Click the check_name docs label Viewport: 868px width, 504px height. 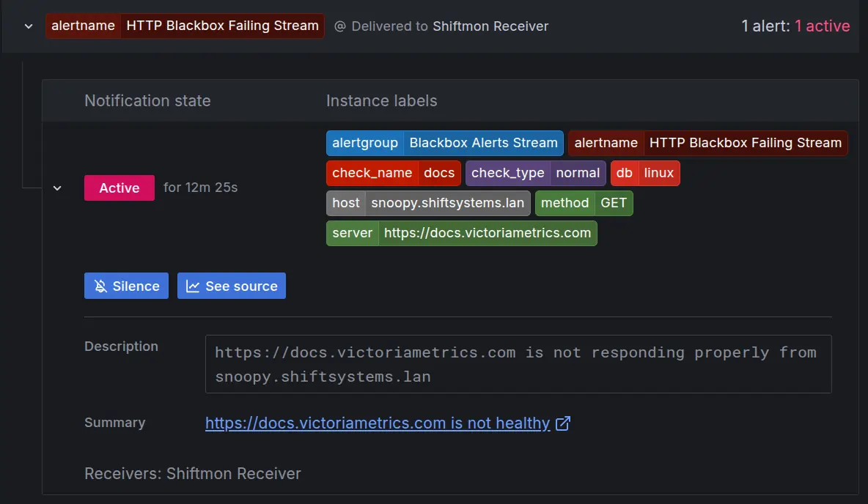coord(393,173)
